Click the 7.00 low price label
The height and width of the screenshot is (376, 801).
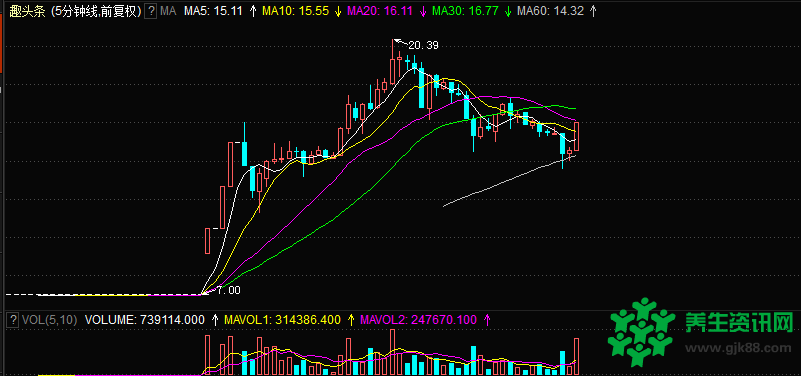pos(228,290)
